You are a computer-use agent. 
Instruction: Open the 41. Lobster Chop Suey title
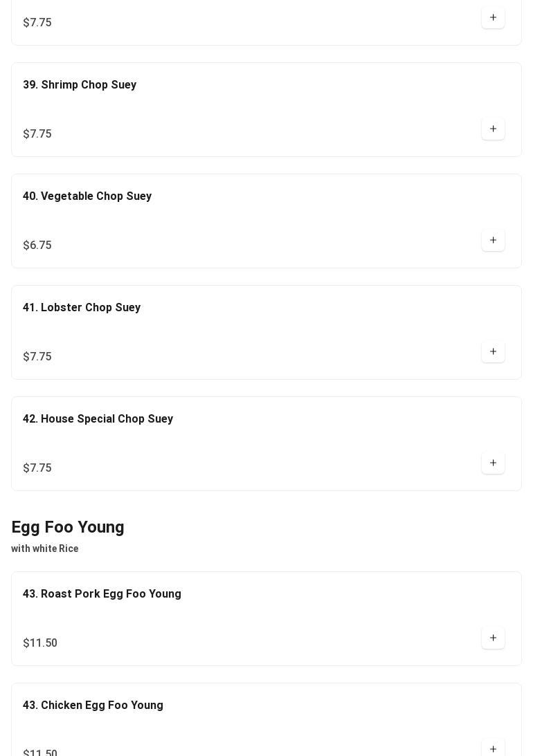(x=82, y=308)
